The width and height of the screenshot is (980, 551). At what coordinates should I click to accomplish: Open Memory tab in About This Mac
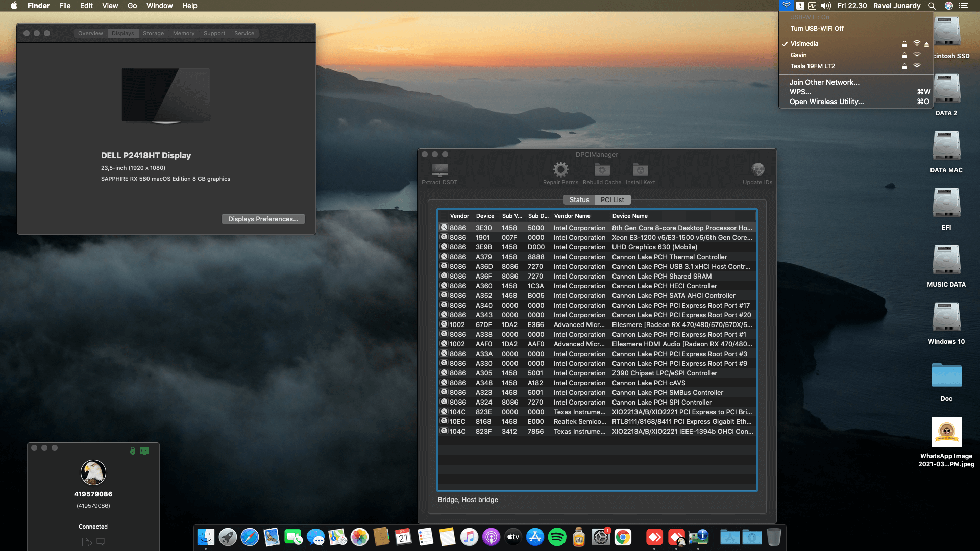point(183,33)
